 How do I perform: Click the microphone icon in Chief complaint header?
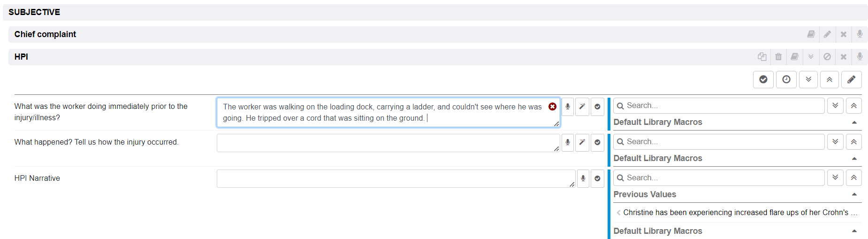tap(860, 34)
